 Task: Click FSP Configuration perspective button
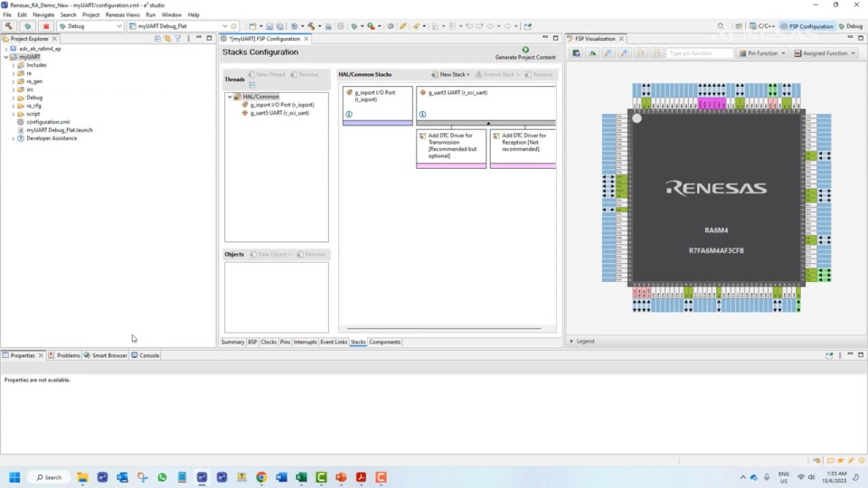(x=807, y=26)
